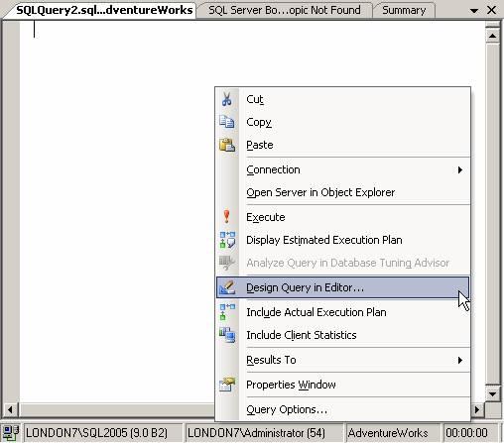The image size is (504, 443).
Task: Click the connection status icon in status bar
Action: click(11, 433)
